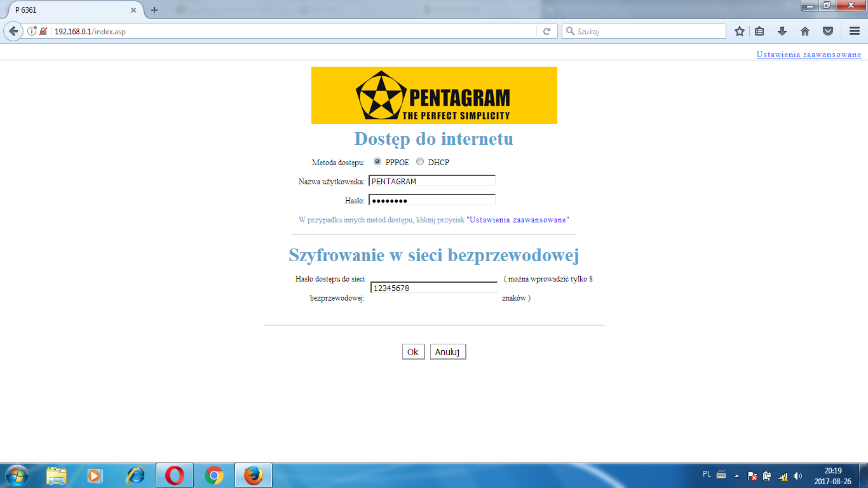Close the P 6361 tab
Image resolution: width=868 pixels, height=488 pixels.
133,10
